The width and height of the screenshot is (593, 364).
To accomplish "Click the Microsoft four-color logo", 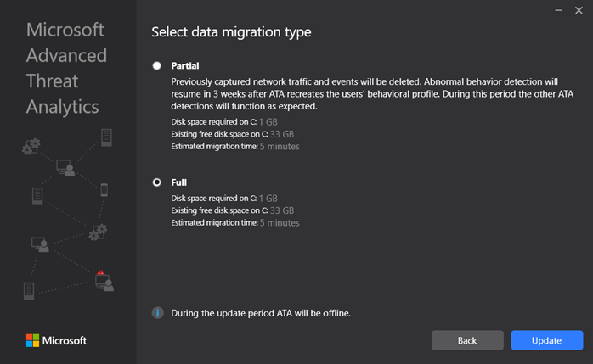I will 32,340.
